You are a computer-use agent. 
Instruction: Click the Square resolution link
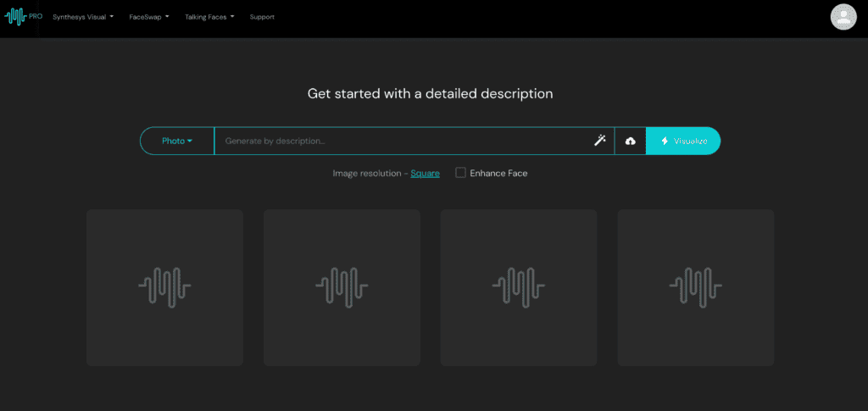pos(425,173)
